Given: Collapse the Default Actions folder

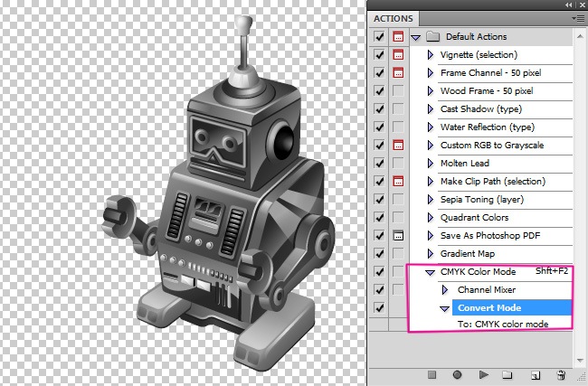Looking at the screenshot, I should point(415,37).
